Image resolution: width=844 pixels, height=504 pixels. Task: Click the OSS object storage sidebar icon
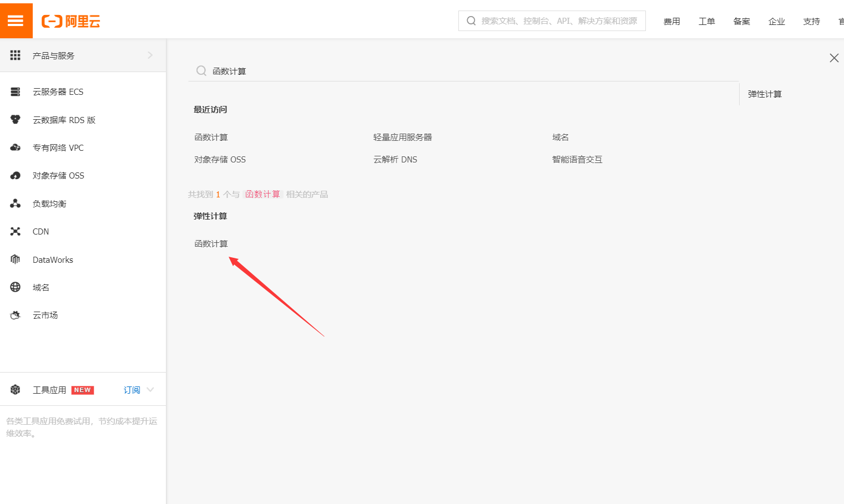click(16, 176)
